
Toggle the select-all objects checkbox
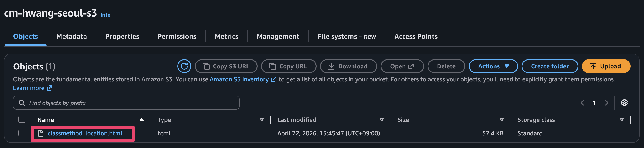pos(22,119)
